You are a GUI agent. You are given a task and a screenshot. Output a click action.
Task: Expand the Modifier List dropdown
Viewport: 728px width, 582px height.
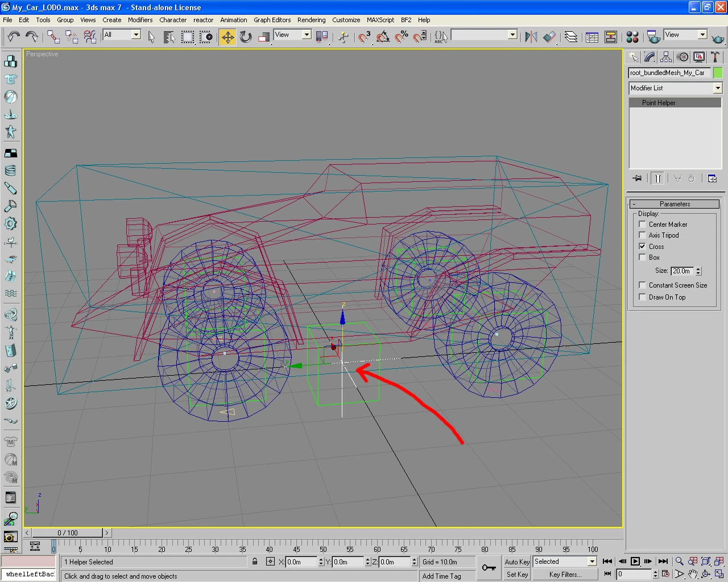click(717, 88)
